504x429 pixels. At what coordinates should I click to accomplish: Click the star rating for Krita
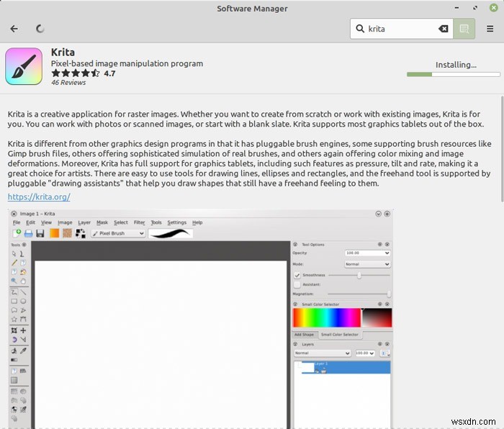[x=76, y=73]
